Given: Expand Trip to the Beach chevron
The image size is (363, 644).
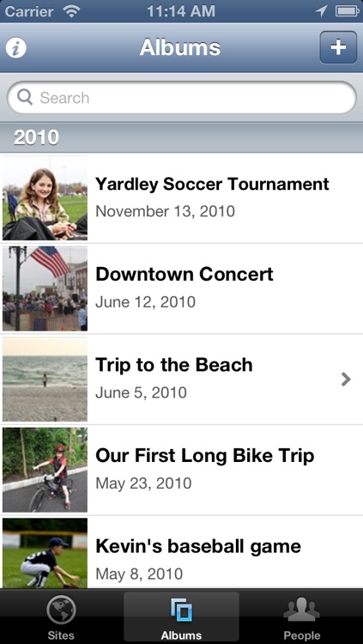Looking at the screenshot, I should click(x=346, y=380).
